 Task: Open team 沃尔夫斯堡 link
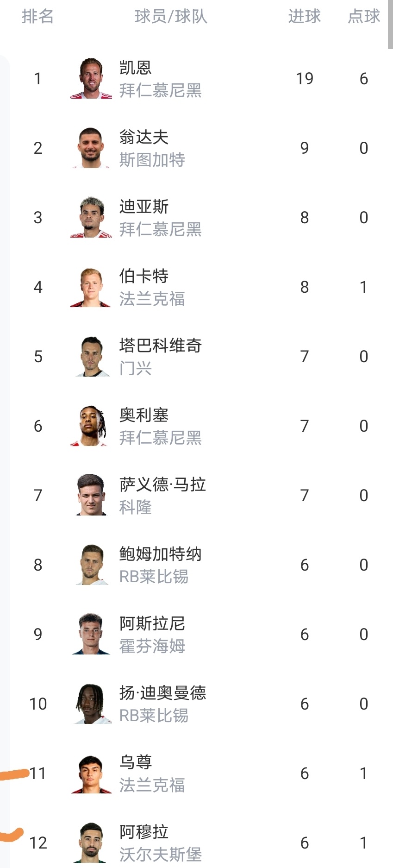coord(160,855)
